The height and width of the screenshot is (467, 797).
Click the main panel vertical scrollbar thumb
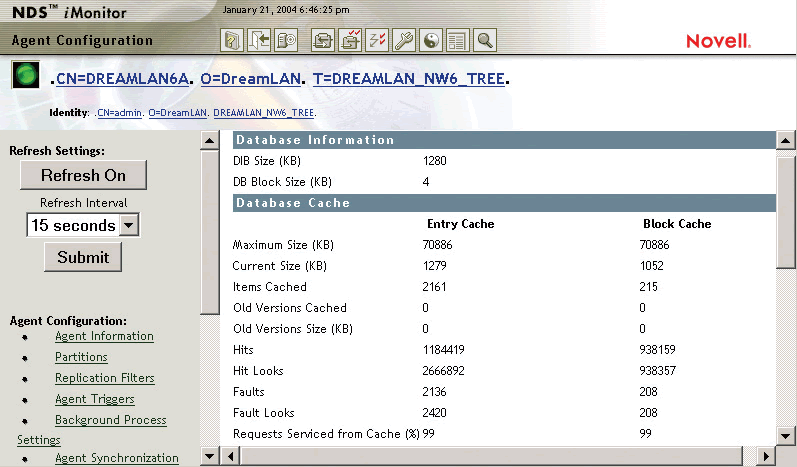(786, 212)
